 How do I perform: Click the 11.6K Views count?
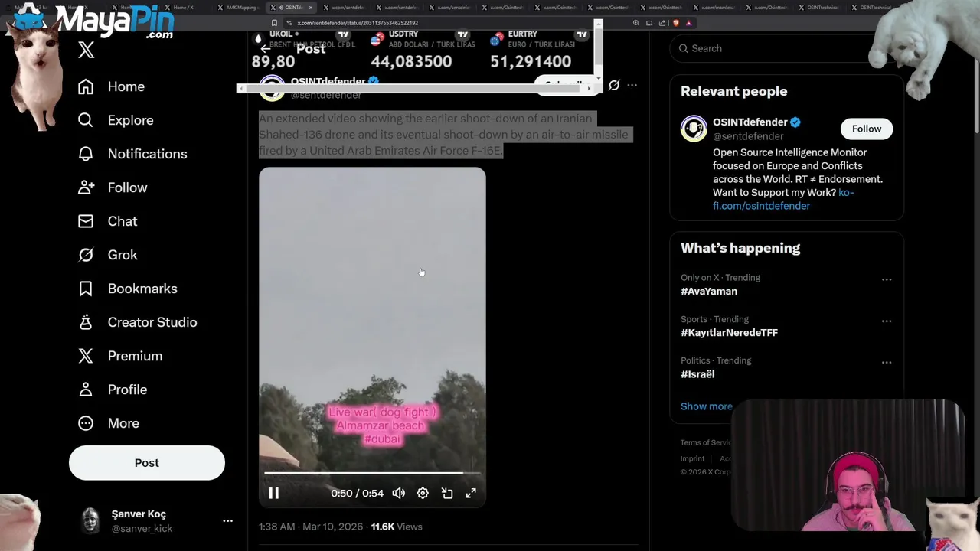point(397,527)
